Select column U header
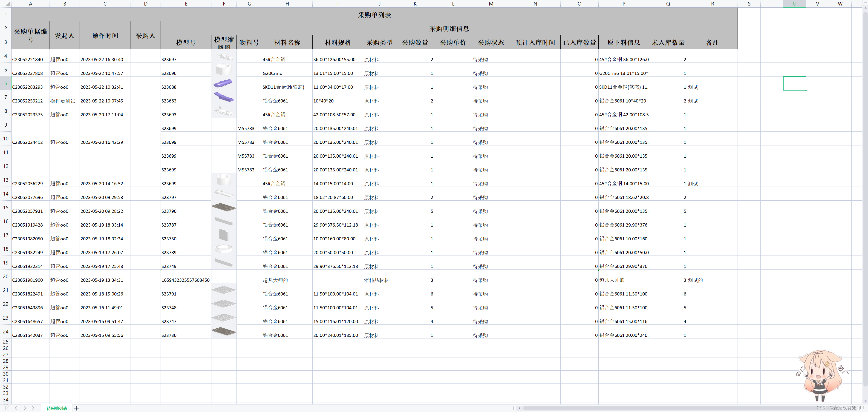Image resolution: width=868 pixels, height=412 pixels. click(x=794, y=4)
